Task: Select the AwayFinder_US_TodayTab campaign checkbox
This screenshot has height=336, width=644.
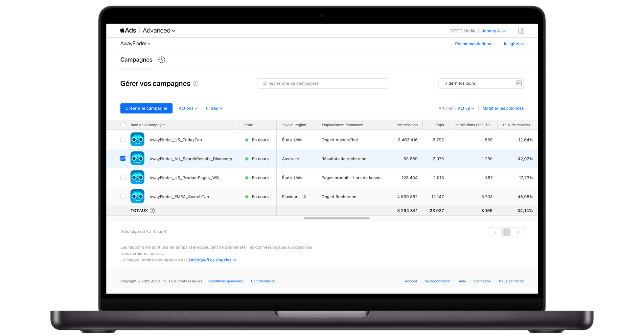Action: pos(123,139)
